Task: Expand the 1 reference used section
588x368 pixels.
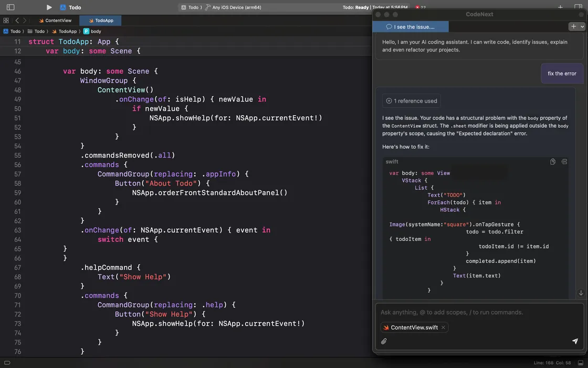Action: click(412, 101)
